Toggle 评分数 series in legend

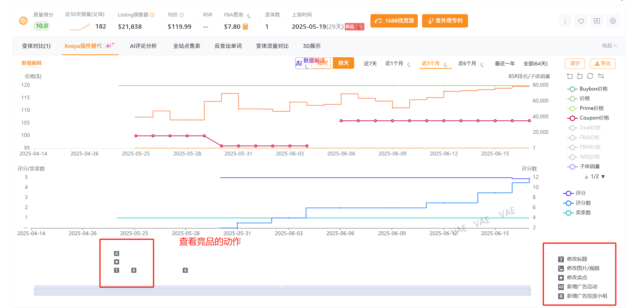pos(577,203)
